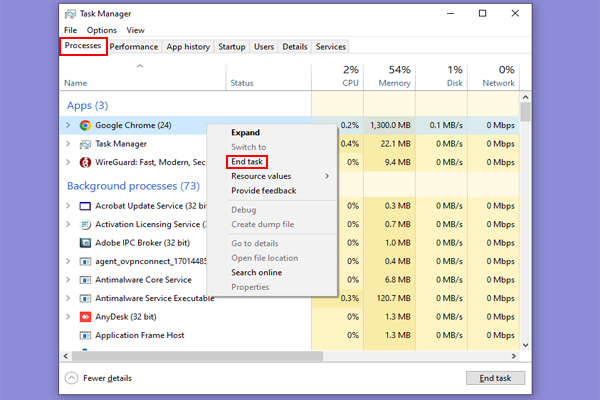This screenshot has width=600, height=400.
Task: Switch to the App history tab
Action: pos(188,47)
